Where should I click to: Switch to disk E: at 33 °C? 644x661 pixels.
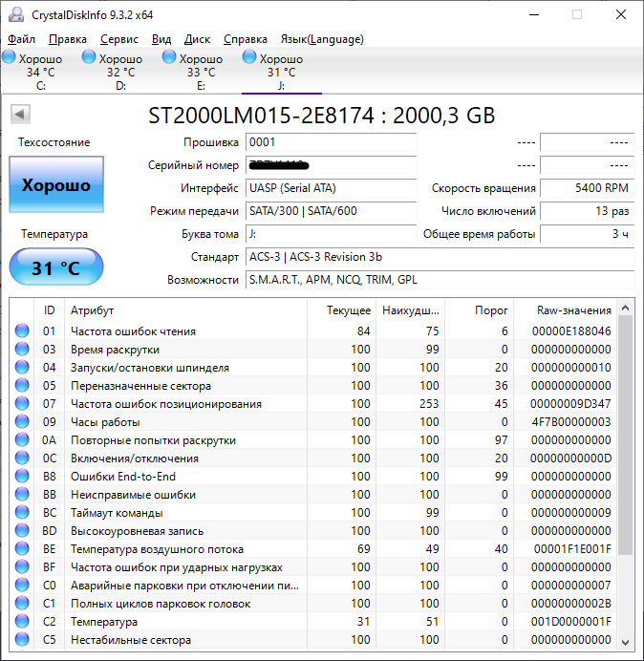tap(201, 72)
